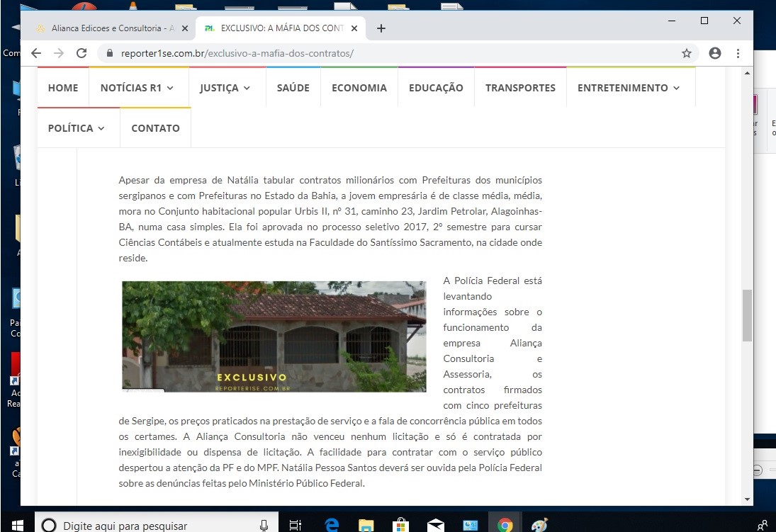Open the Chrome profile avatar icon
The width and height of the screenshot is (776, 532).
715,53
